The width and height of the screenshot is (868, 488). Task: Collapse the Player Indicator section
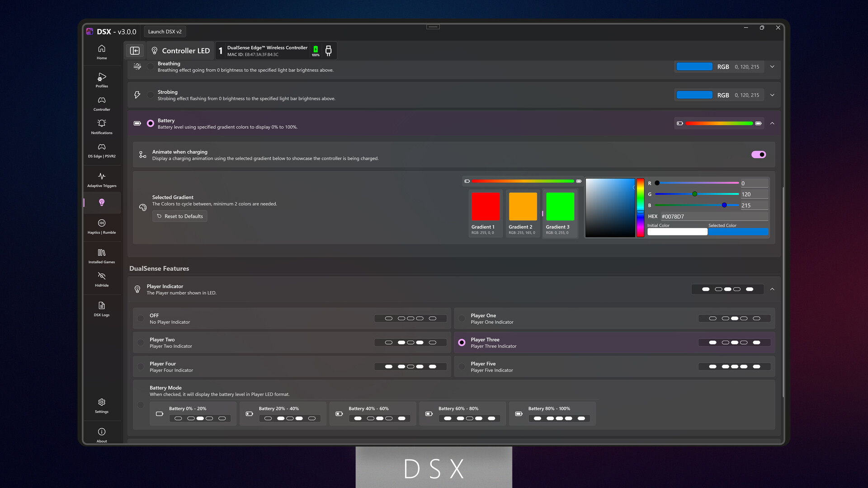click(x=772, y=289)
